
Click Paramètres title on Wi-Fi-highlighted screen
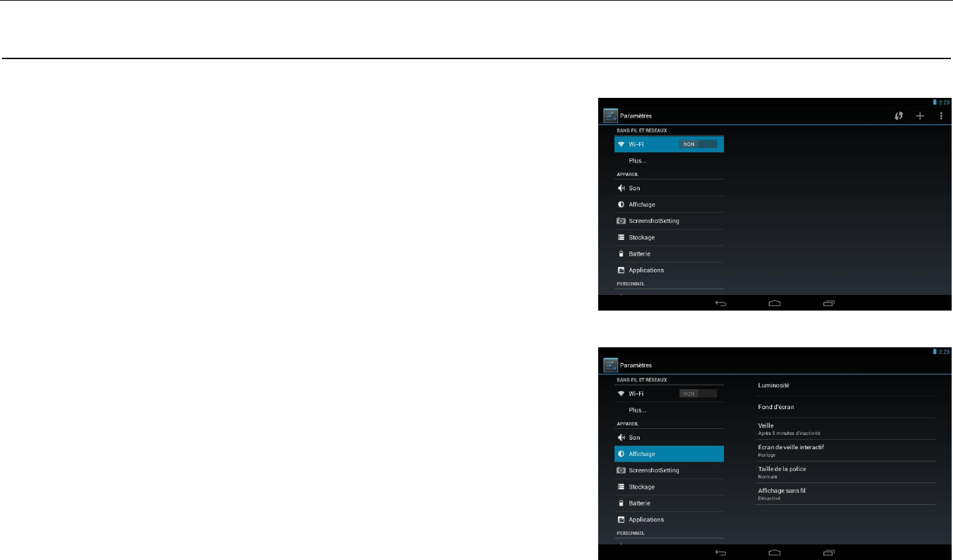(x=636, y=116)
